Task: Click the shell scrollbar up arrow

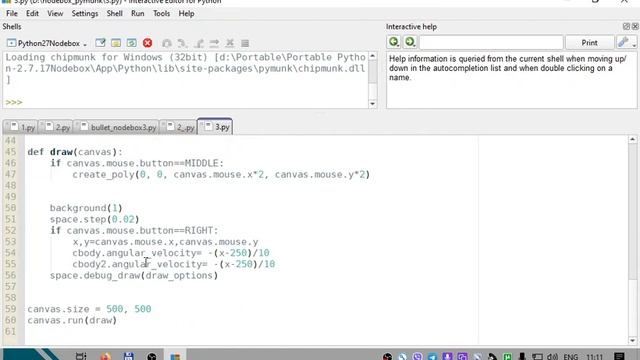Action: (372, 56)
